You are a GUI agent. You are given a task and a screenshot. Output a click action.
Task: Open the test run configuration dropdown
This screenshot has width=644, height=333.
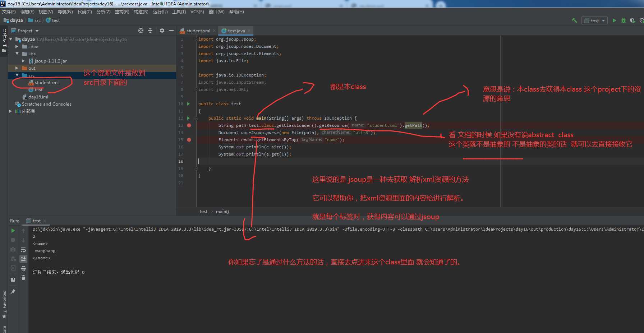pyautogui.click(x=595, y=20)
